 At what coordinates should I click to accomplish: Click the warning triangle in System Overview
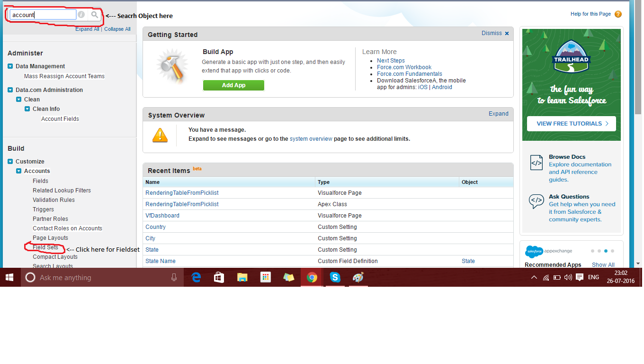point(160,135)
